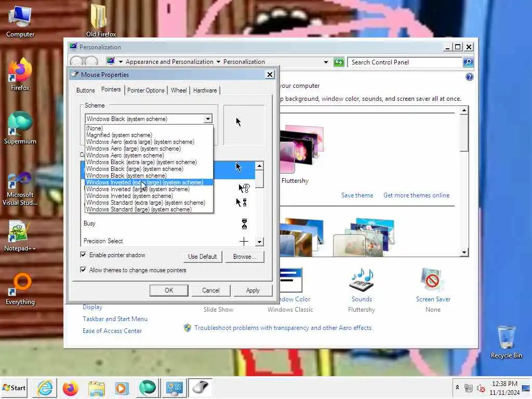This screenshot has width=532, height=399.
Task: Choose Windows Black (large) scheme
Action: tap(149, 169)
